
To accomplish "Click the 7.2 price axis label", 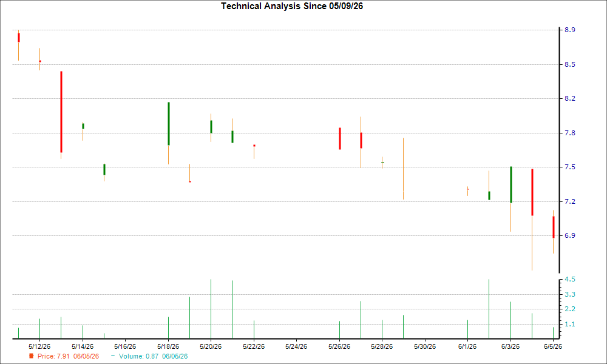I will pyautogui.click(x=569, y=201).
